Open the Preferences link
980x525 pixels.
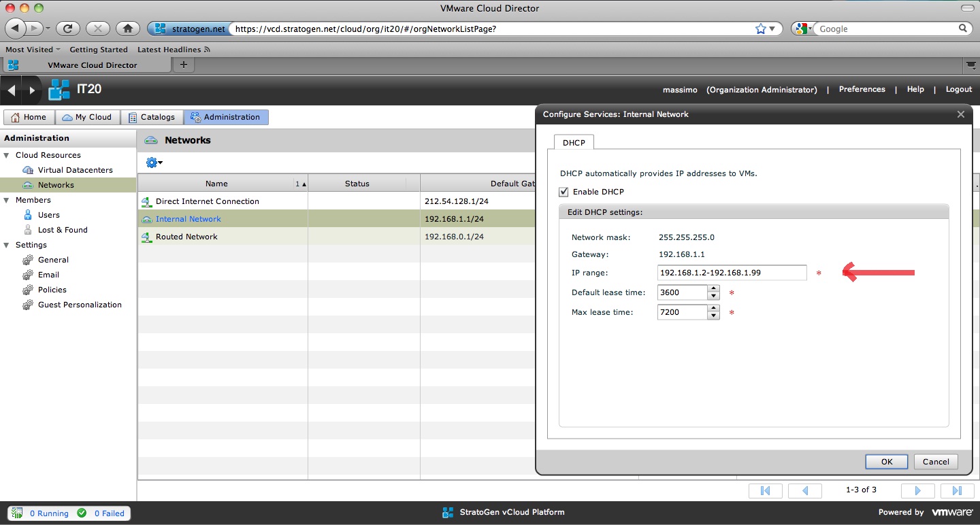click(862, 89)
